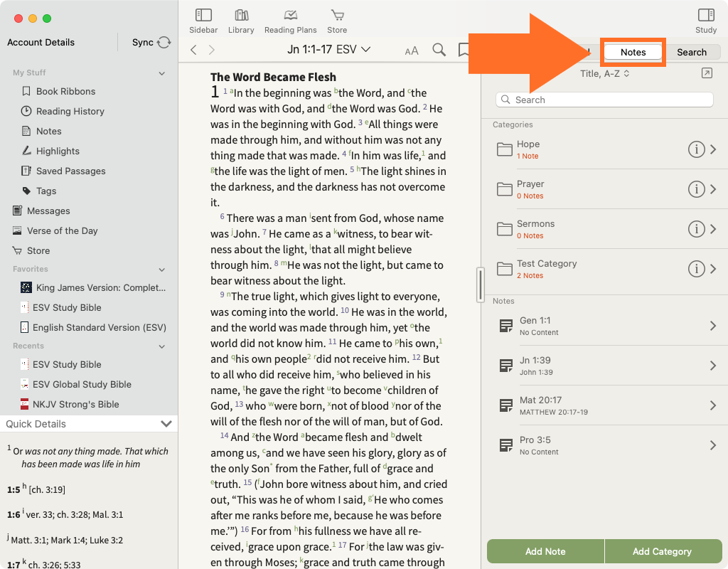Open the Library from toolbar
Viewport: 728px width, 569px height.
241,21
